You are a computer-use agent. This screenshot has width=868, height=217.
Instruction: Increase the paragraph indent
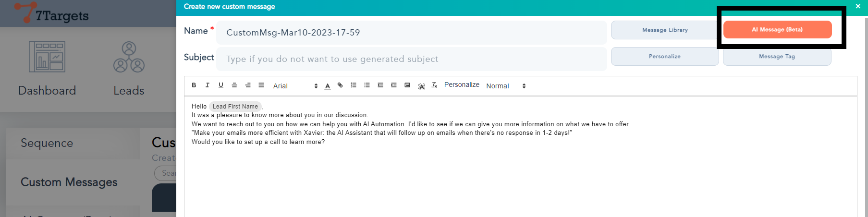(x=394, y=85)
